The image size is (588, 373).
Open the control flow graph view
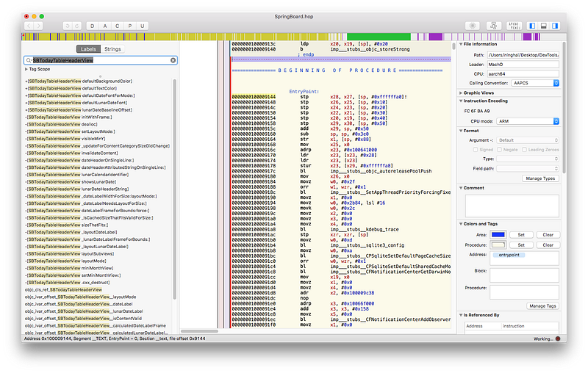point(493,26)
